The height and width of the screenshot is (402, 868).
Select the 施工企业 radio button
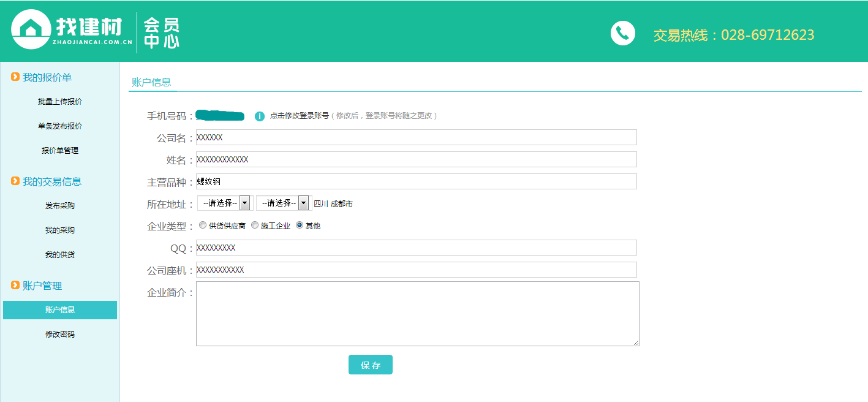tap(255, 226)
